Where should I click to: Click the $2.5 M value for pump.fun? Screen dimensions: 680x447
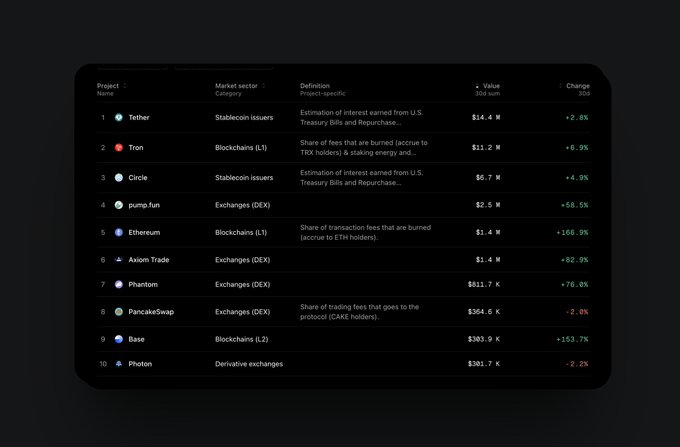(488, 205)
